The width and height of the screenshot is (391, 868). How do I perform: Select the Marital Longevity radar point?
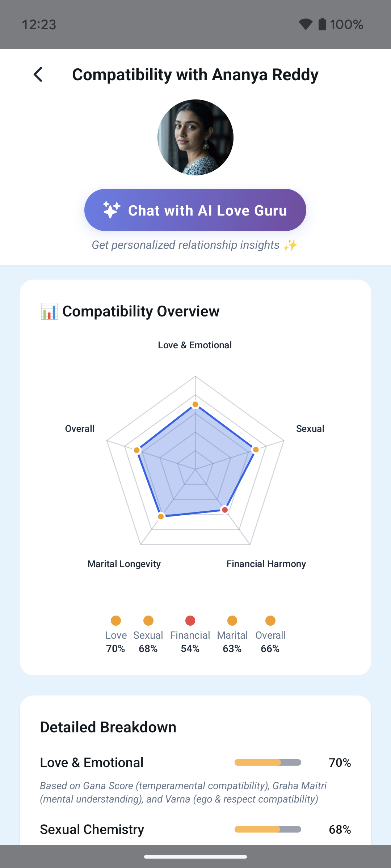[x=161, y=516]
